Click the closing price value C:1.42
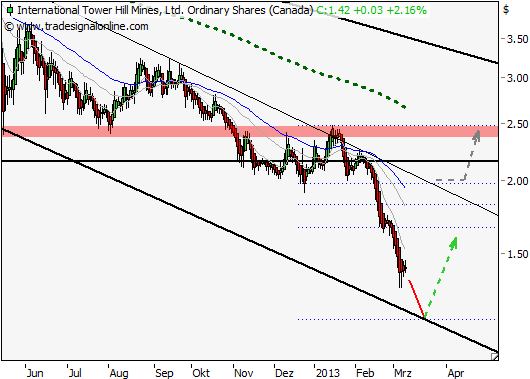 pyautogui.click(x=333, y=10)
